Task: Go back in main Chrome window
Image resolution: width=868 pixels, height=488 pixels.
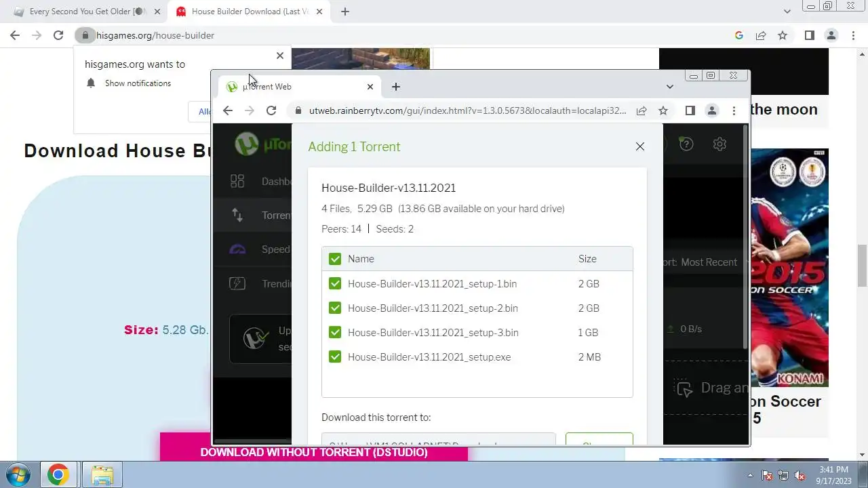Action: click(x=15, y=35)
